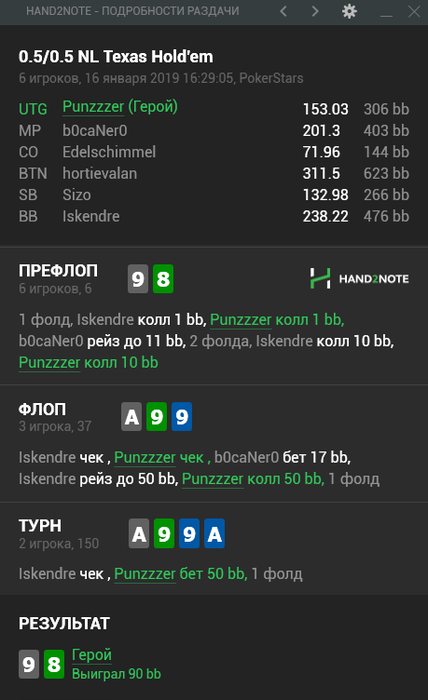The width and height of the screenshot is (428, 700).
Task: Click Punzzzer бет 50 bb turn action
Action: point(181,574)
